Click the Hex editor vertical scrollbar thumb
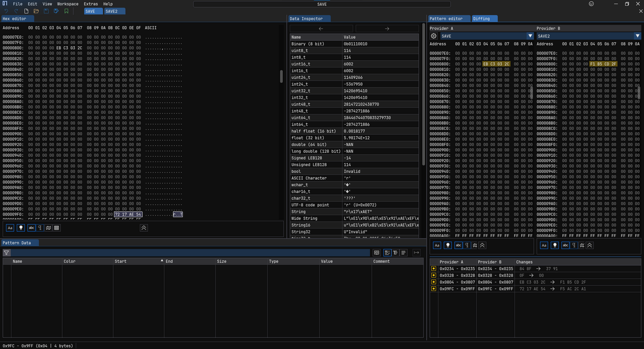644x349 pixels. pyautogui.click(x=282, y=76)
